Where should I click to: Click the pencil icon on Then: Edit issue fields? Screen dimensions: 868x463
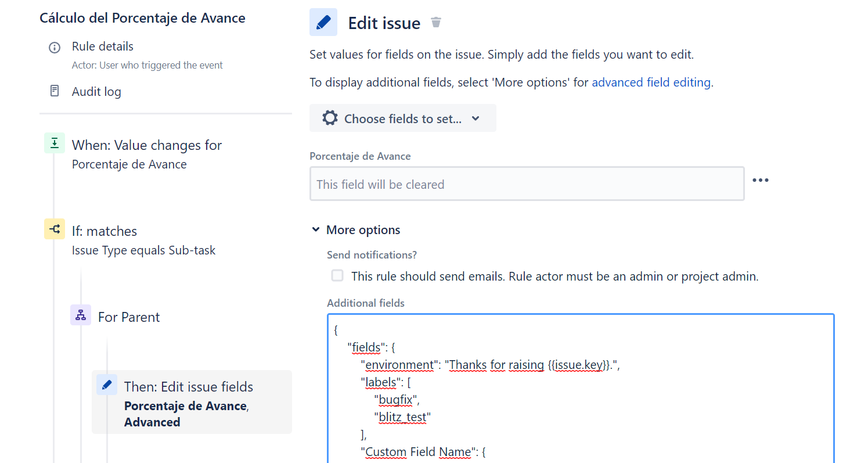coord(107,385)
